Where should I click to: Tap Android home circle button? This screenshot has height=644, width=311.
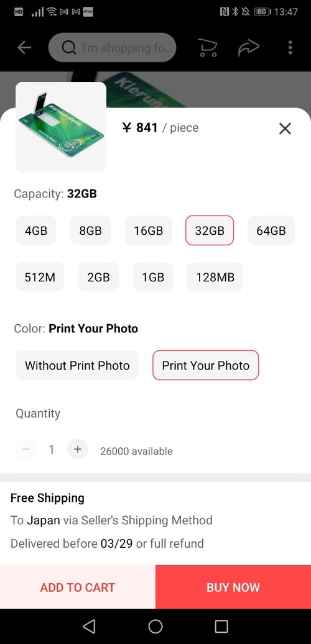coord(155,627)
